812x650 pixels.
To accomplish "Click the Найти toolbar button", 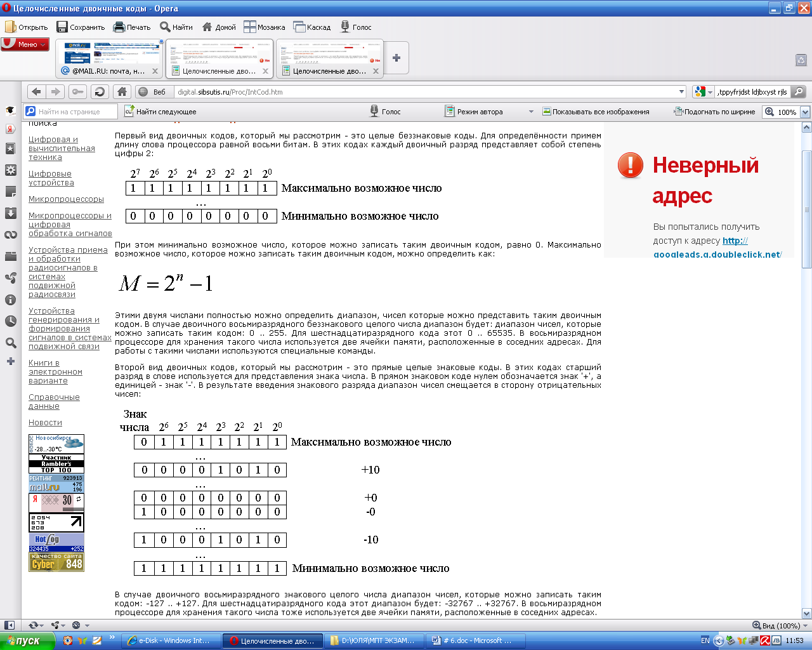I will 176,27.
